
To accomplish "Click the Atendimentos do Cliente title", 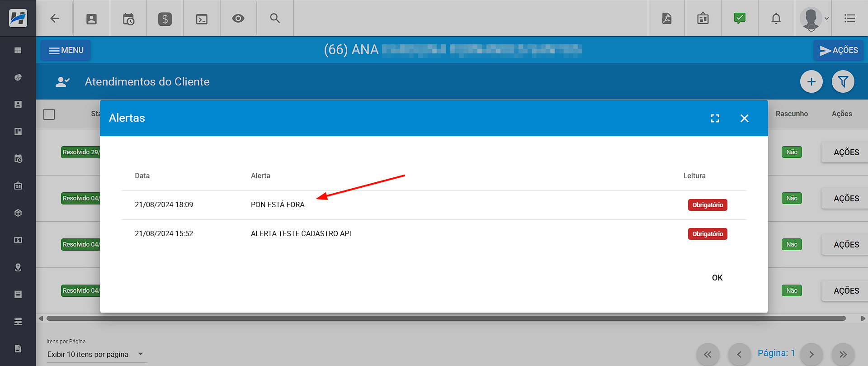I will pyautogui.click(x=147, y=82).
